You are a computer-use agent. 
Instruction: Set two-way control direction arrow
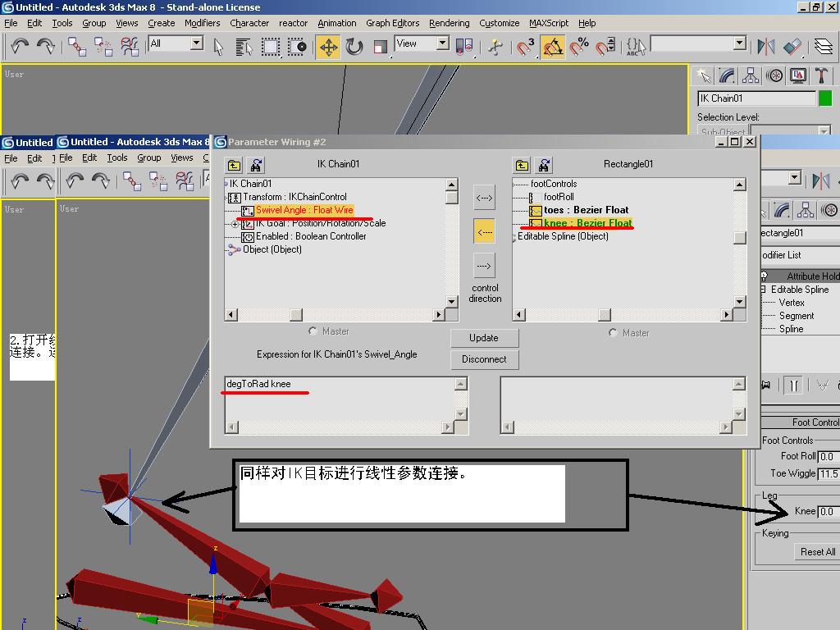click(x=484, y=198)
